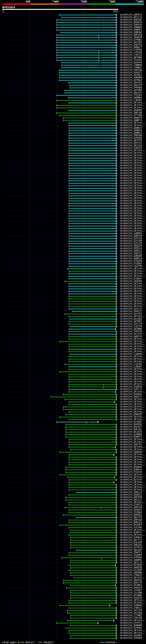Select UniRef100_Q0D7V1 in the hit list
The width and height of the screenshot is (146, 644).
(x=131, y=45)
